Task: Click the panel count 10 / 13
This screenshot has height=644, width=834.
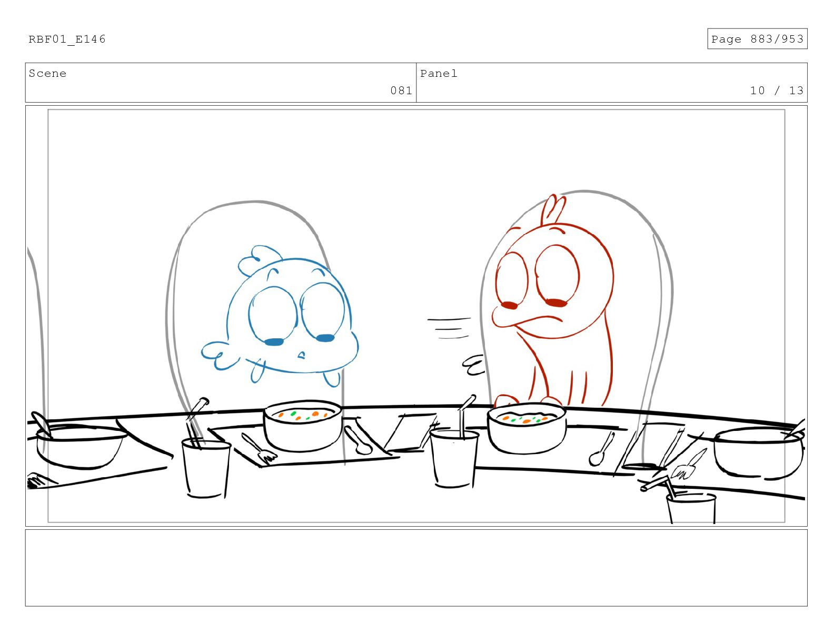Action: 777,90
